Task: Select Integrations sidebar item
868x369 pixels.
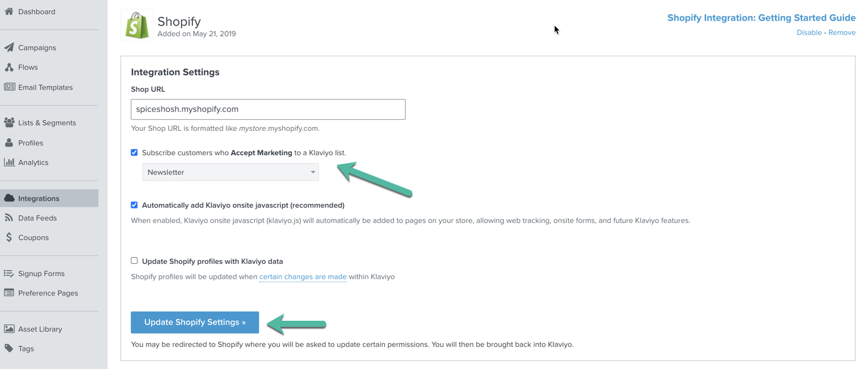Action: (x=49, y=199)
